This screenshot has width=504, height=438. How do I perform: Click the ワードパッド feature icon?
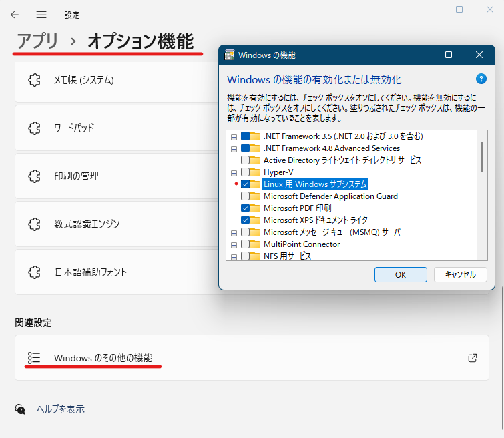[35, 128]
